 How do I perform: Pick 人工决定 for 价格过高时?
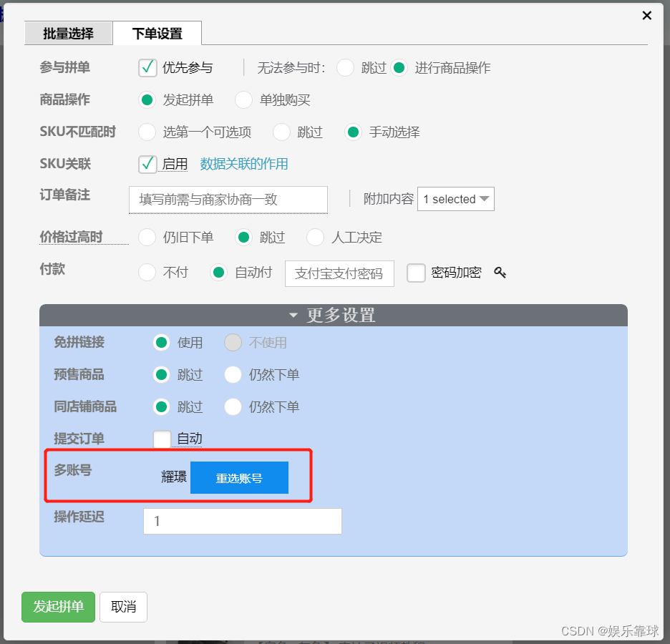315,237
